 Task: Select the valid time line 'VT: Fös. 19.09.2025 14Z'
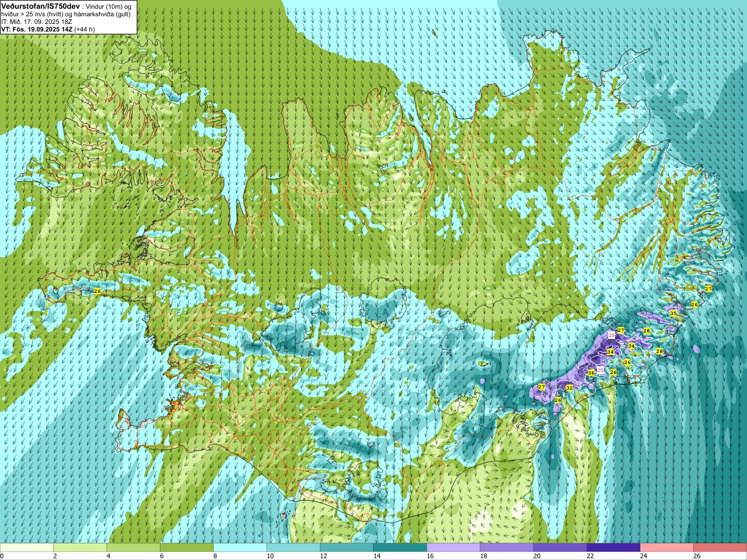(37, 29)
